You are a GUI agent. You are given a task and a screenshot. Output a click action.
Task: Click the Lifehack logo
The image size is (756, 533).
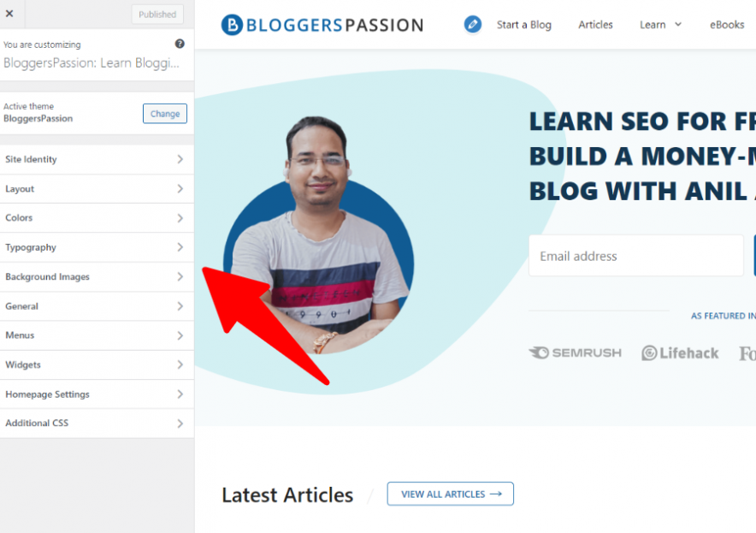tap(680, 353)
